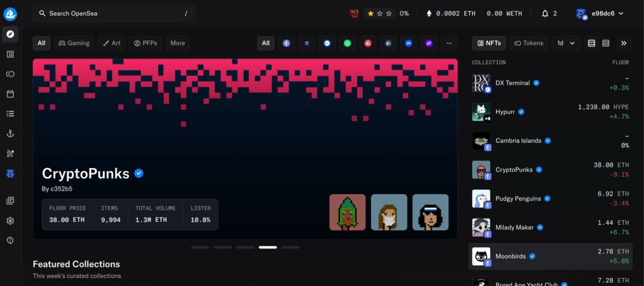Image resolution: width=644 pixels, height=286 pixels.
Task: Open the calendar drops icon in sidebar
Action: click(x=10, y=94)
